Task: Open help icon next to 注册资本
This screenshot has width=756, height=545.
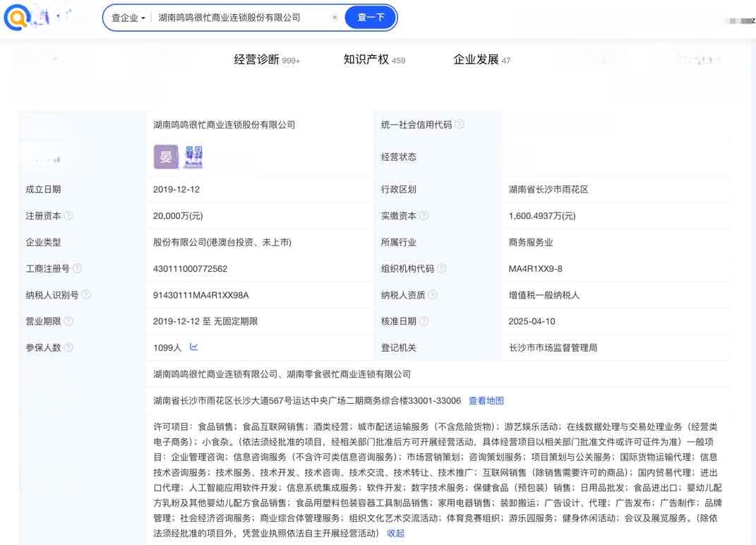Action: [x=68, y=215]
